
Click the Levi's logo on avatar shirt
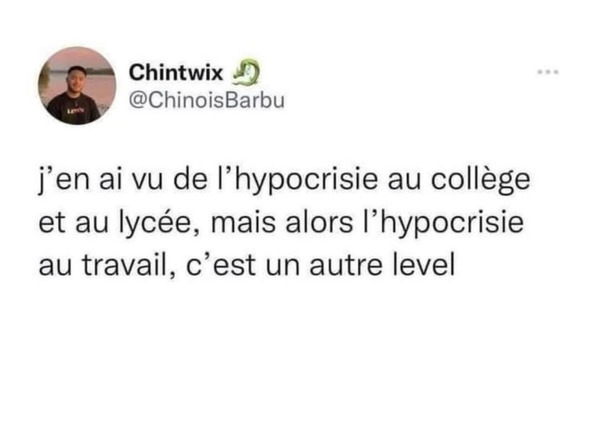coord(75,111)
